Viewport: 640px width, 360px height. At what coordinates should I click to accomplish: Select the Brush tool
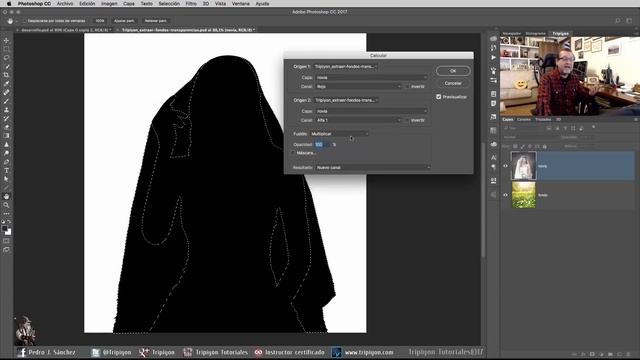6,101
